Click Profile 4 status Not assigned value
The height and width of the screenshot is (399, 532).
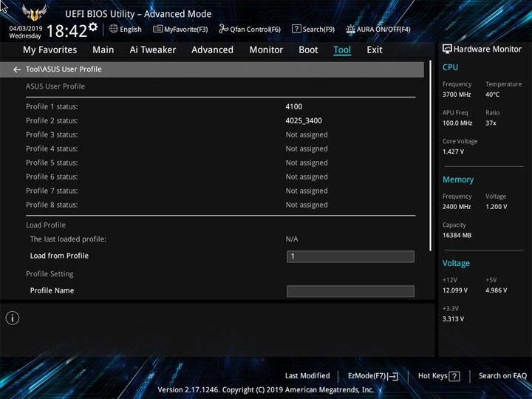(307, 149)
